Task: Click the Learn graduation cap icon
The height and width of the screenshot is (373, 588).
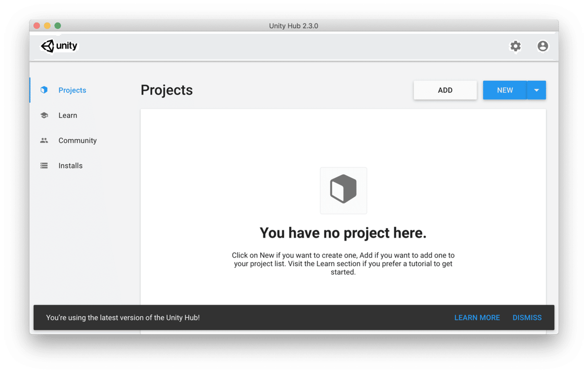Action: click(44, 116)
